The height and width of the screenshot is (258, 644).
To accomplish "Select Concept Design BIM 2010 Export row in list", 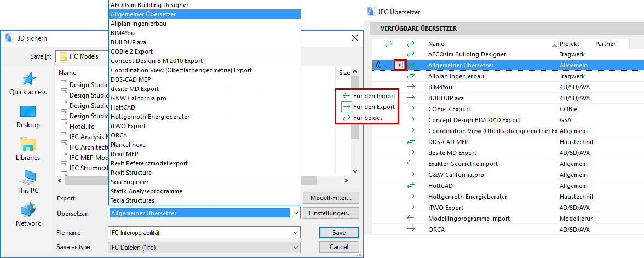I will 508,120.
